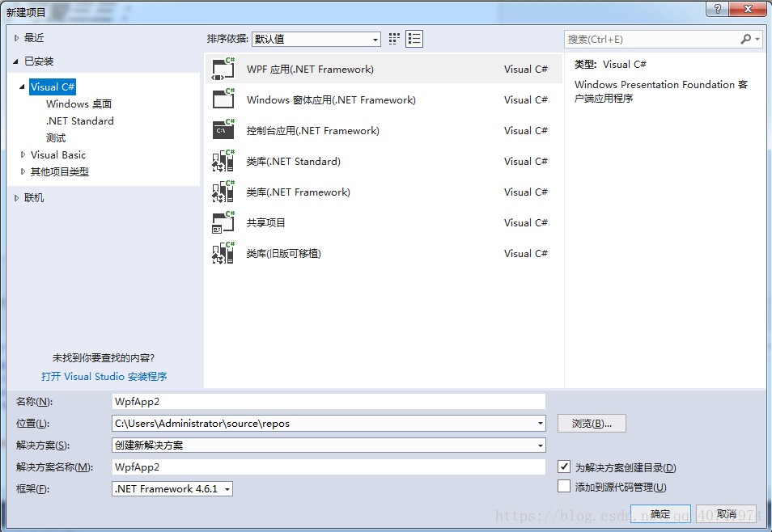Click the 搜索(Ctrl+E) search box

click(x=652, y=39)
